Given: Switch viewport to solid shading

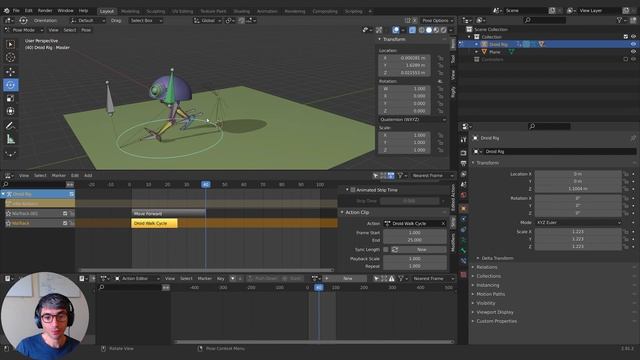Looking at the screenshot, I should click(429, 30).
